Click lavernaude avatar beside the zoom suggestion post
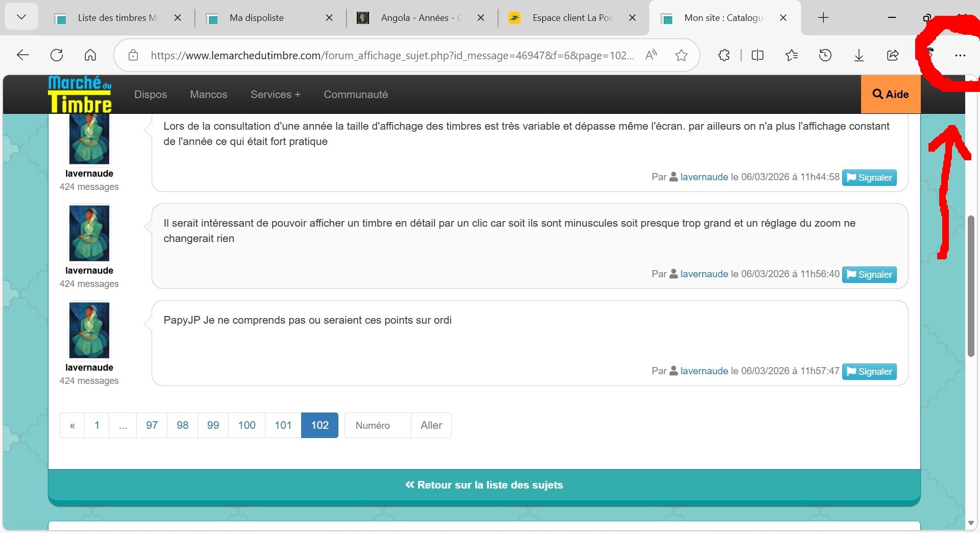The image size is (980, 533). tap(89, 233)
